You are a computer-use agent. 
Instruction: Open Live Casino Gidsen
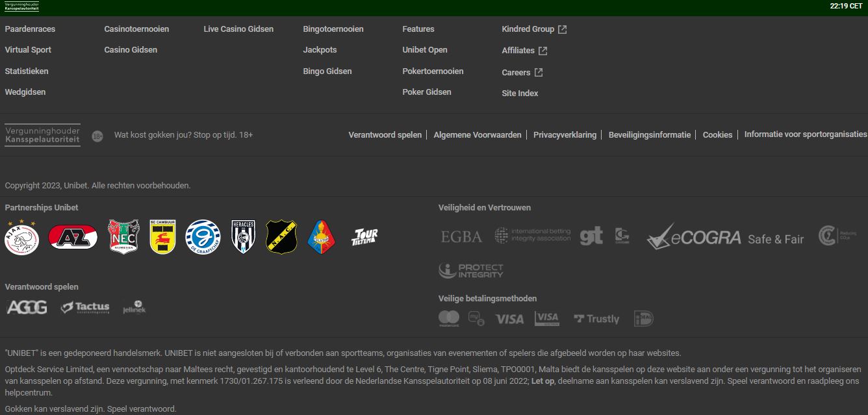[238, 29]
